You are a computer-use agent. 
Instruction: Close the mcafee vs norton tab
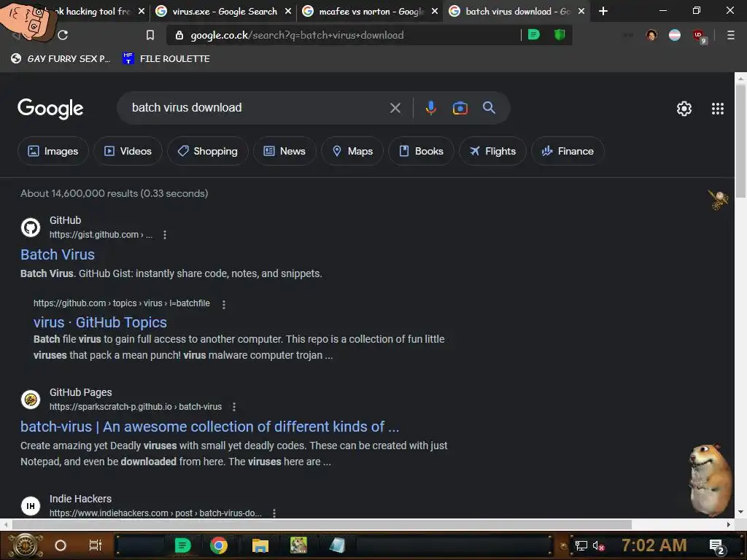[435, 11]
